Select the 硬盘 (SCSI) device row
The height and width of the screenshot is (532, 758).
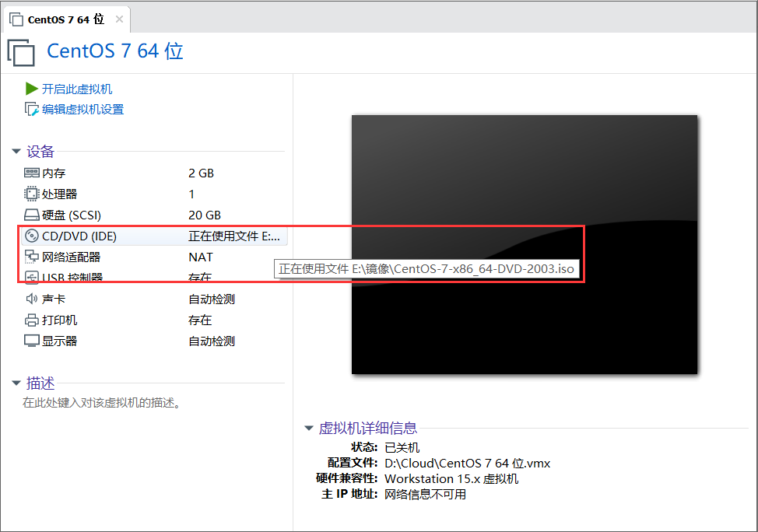(154, 215)
